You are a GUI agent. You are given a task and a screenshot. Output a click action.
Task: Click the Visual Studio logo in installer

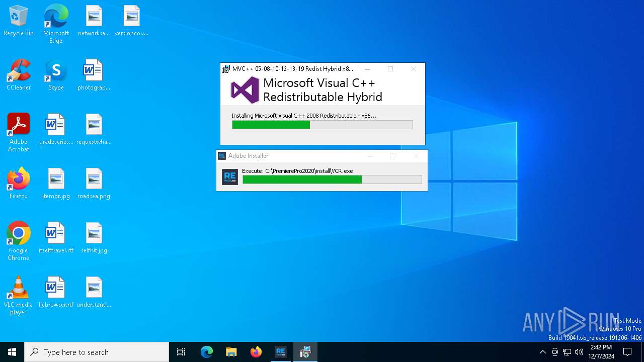(x=245, y=90)
